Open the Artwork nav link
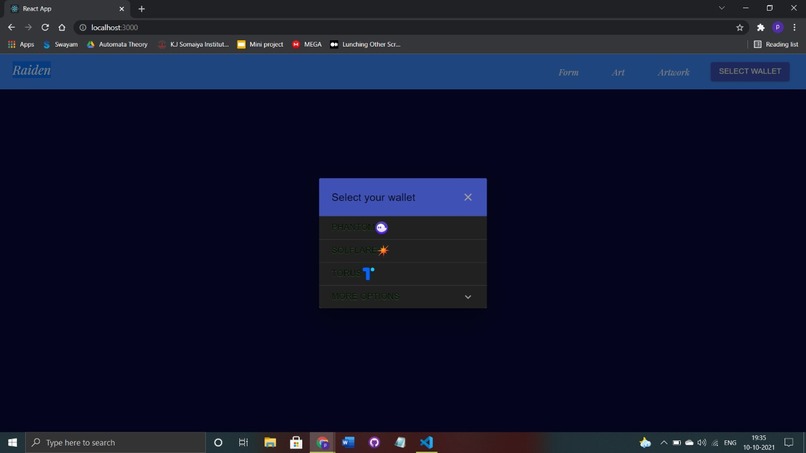The width and height of the screenshot is (806, 453). coord(673,73)
